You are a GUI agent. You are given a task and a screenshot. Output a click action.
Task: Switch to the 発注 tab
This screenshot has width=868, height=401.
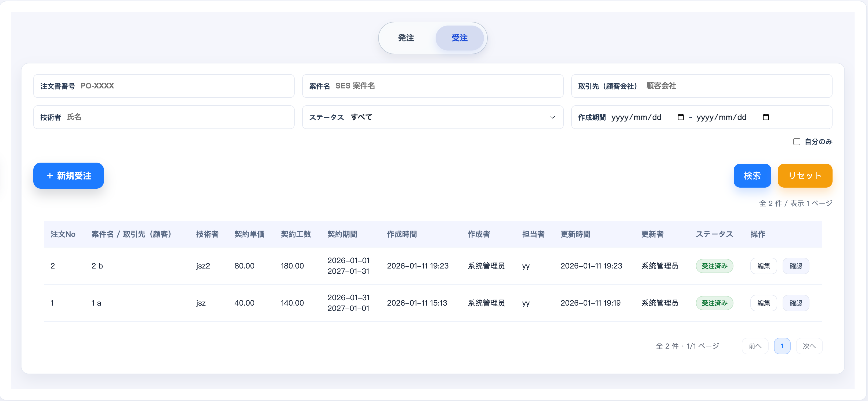click(406, 38)
